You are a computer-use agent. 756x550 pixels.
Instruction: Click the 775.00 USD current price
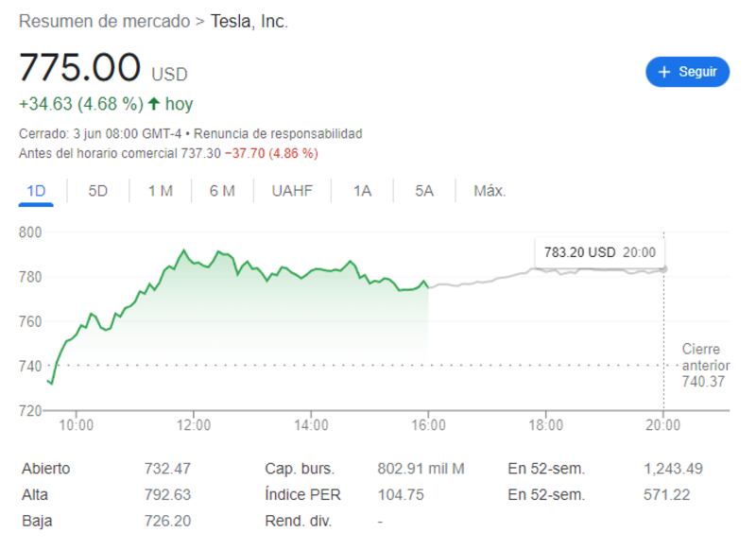[x=103, y=69]
